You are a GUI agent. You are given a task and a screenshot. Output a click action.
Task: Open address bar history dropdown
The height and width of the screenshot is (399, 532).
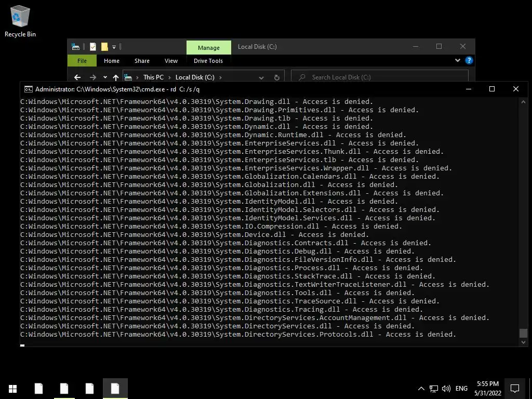(x=261, y=77)
